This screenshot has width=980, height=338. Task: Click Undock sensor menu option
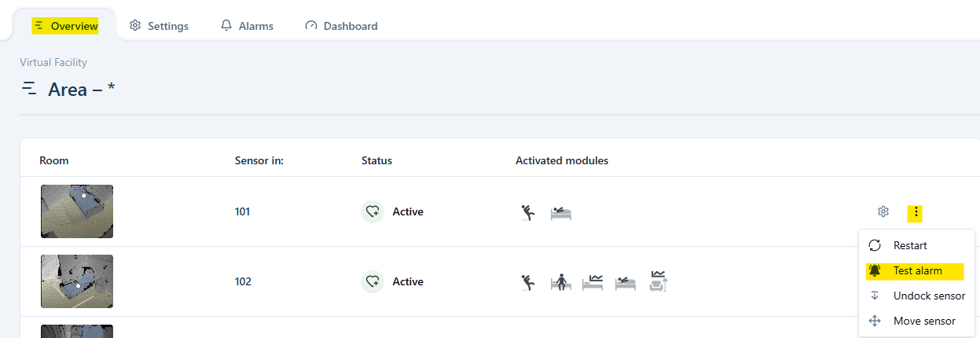(928, 296)
